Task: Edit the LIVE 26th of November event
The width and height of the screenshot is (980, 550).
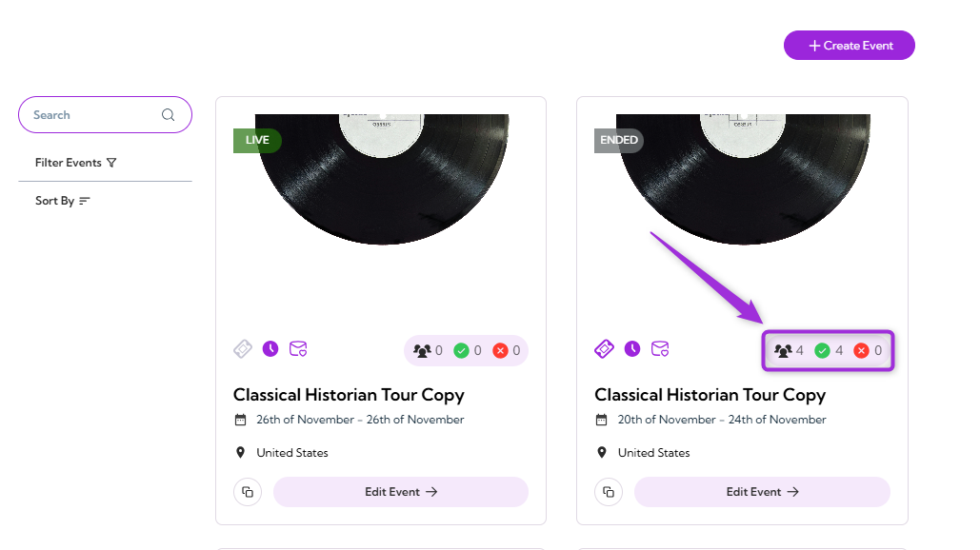Action: (401, 492)
